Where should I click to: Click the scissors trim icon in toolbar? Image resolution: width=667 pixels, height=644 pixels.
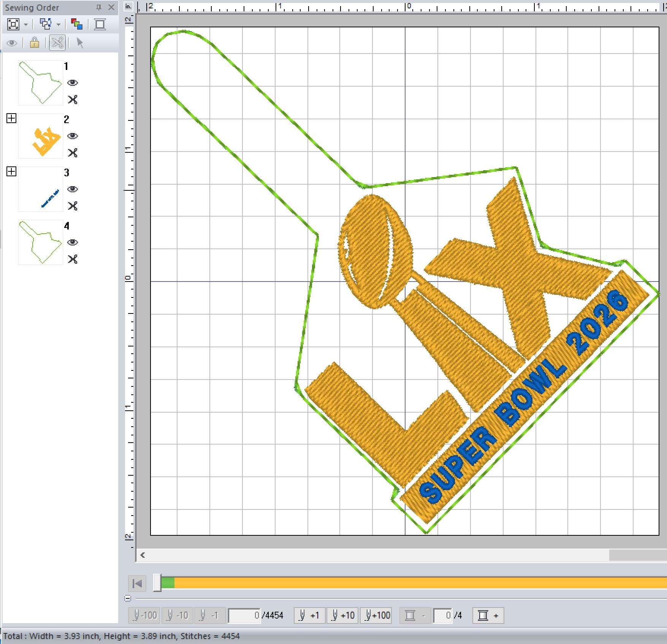(x=58, y=43)
